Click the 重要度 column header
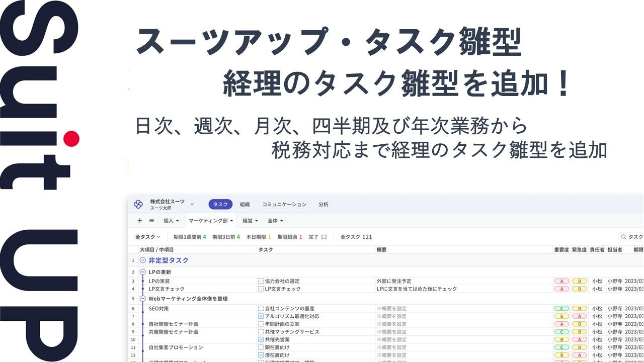Image resolution: width=644 pixels, height=362 pixels. pyautogui.click(x=561, y=250)
